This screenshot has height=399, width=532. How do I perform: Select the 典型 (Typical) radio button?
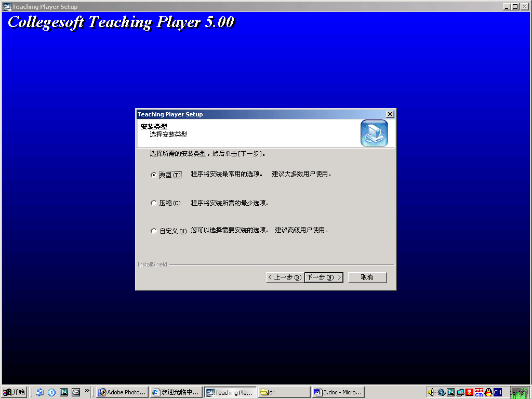pyautogui.click(x=154, y=175)
